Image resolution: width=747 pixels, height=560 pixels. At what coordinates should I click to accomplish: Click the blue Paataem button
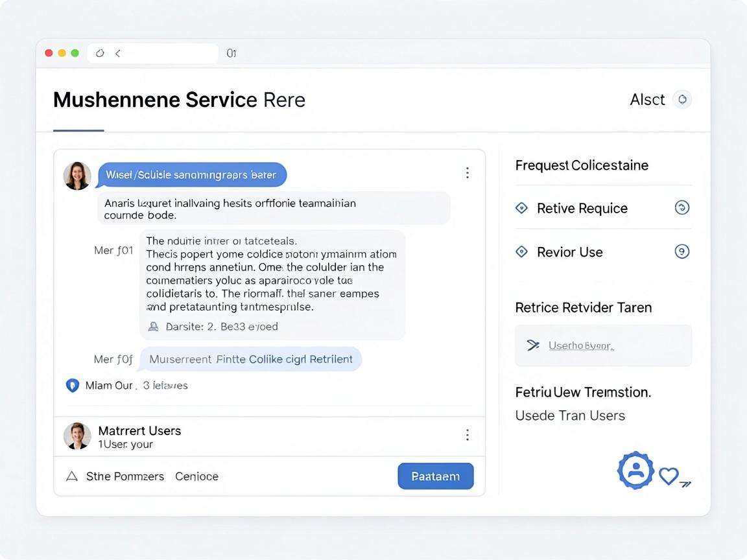tap(436, 476)
